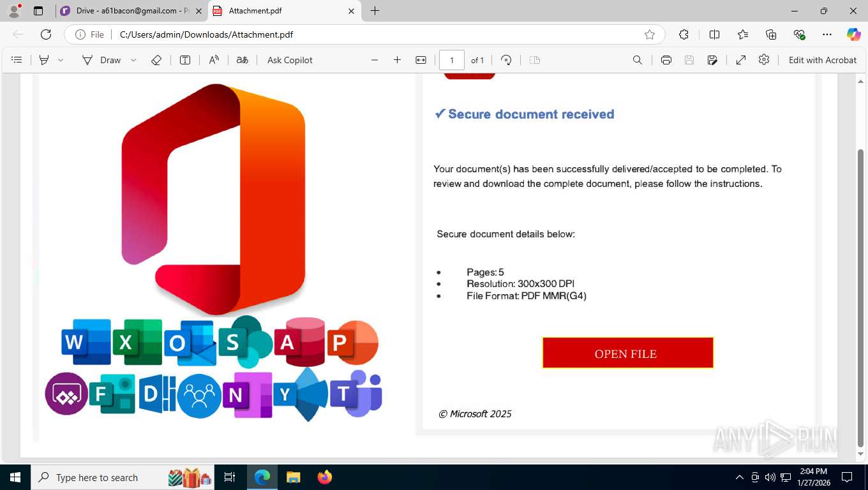Click the taskbar search box
This screenshot has width=868, height=490.
[x=123, y=477]
